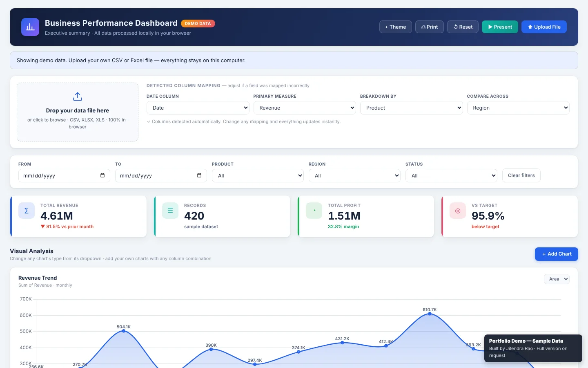Click the 'Showing demo data' info banner
The height and width of the screenshot is (368, 588).
[x=294, y=61]
